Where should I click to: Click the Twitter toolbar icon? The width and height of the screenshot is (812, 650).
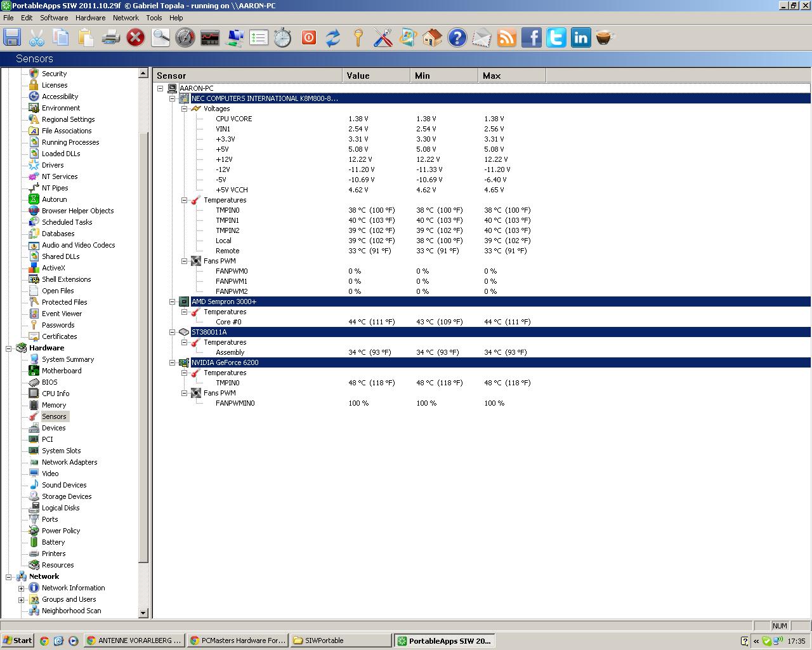[556, 37]
